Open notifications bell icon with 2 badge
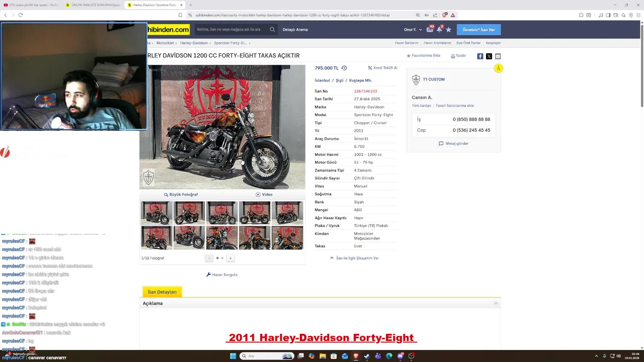This screenshot has width=644, height=362. [439, 29]
